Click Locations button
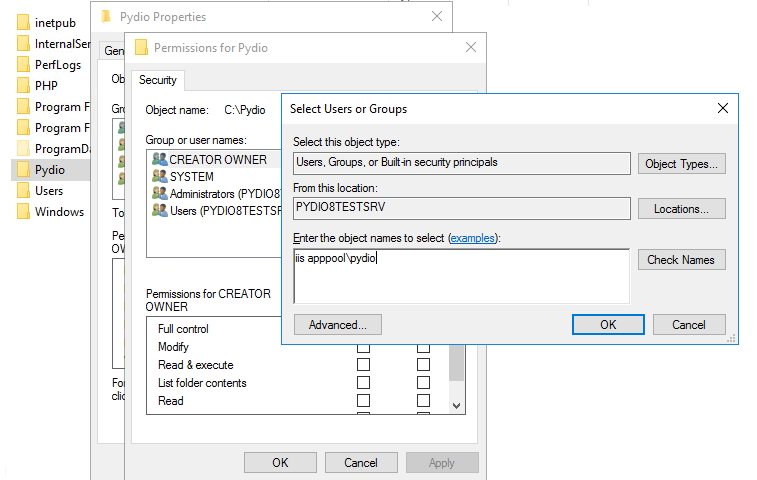Image resolution: width=757 pixels, height=480 pixels. pyautogui.click(x=681, y=209)
